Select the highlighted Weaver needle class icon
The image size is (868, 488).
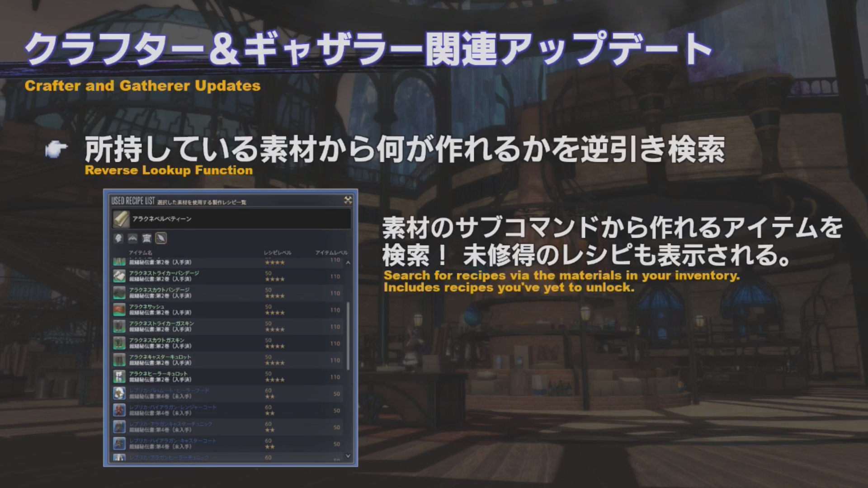tap(161, 238)
